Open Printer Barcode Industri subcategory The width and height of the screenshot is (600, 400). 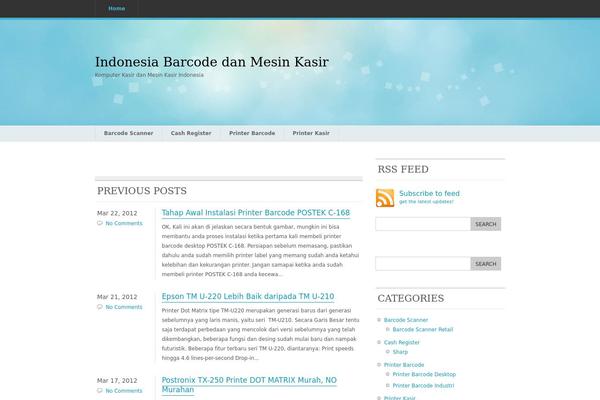(x=423, y=386)
